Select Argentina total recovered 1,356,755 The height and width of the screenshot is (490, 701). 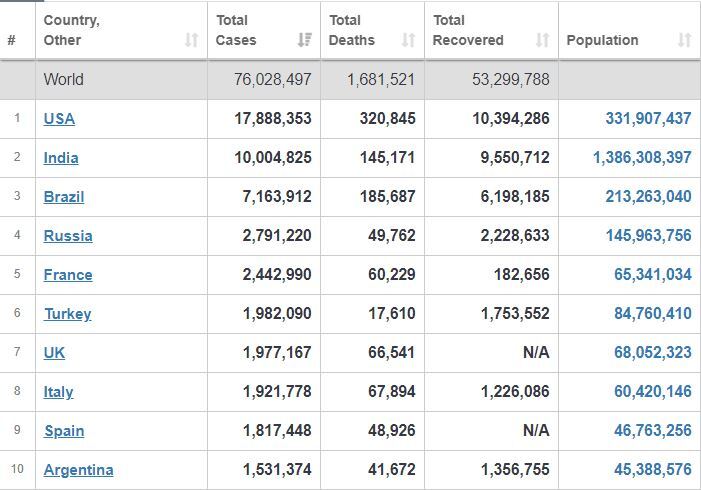515,469
